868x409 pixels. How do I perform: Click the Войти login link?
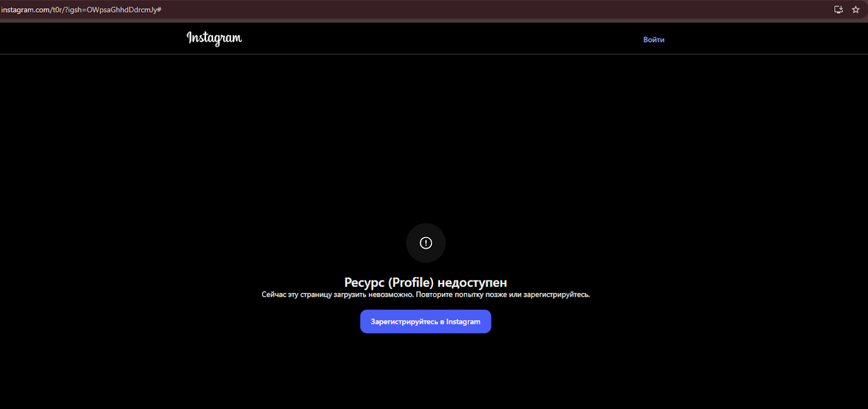coord(654,40)
